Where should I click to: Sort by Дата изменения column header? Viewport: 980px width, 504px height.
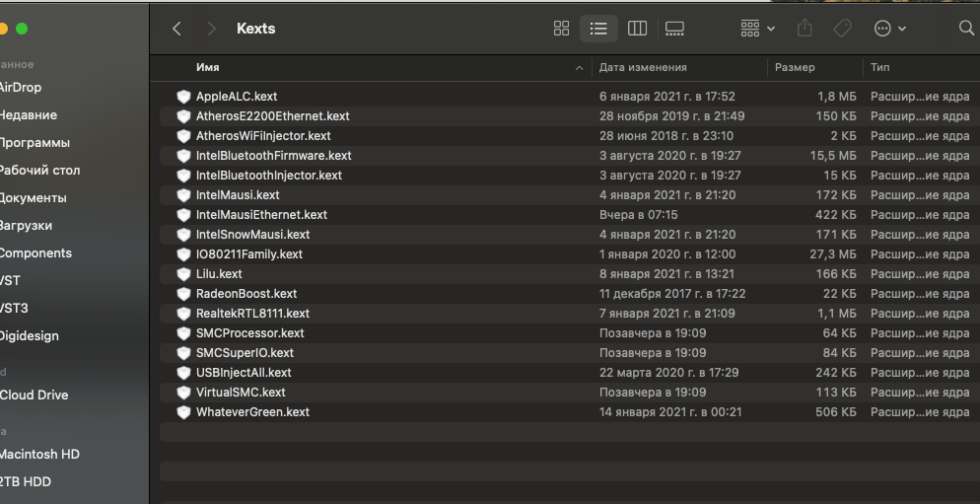pos(643,67)
